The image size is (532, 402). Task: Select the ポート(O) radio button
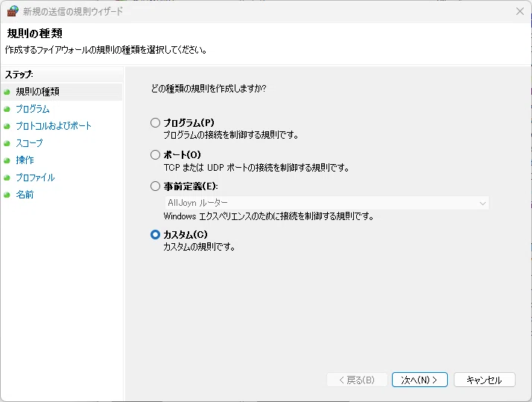tap(156, 155)
